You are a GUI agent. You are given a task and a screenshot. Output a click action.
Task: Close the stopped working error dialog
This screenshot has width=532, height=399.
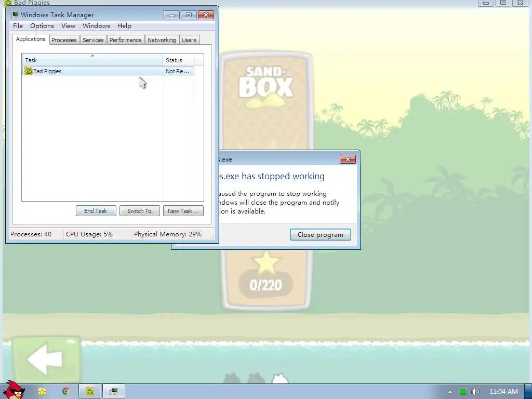[x=348, y=159]
